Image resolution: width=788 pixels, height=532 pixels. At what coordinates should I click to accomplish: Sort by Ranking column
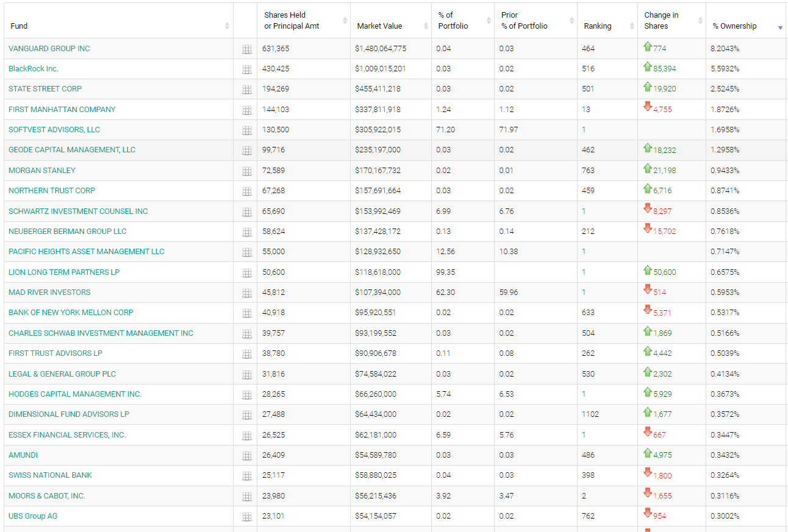tap(607, 21)
